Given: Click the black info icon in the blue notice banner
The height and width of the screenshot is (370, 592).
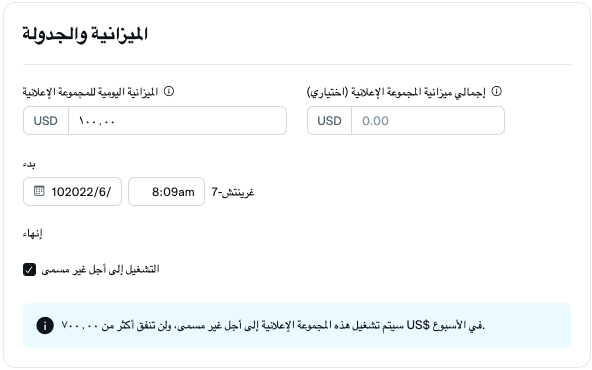Looking at the screenshot, I should 45,325.
